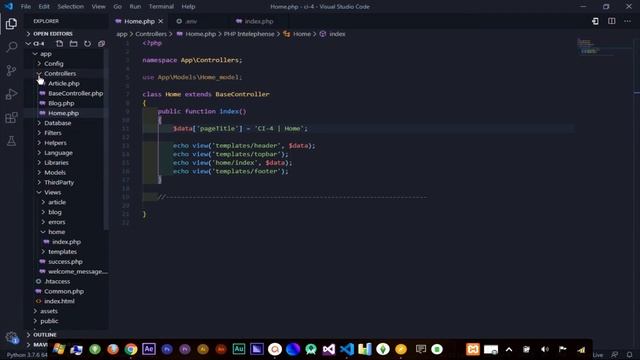Open the More Actions ellipsis menu in editor
The width and height of the screenshot is (640, 360).
pos(627,21)
